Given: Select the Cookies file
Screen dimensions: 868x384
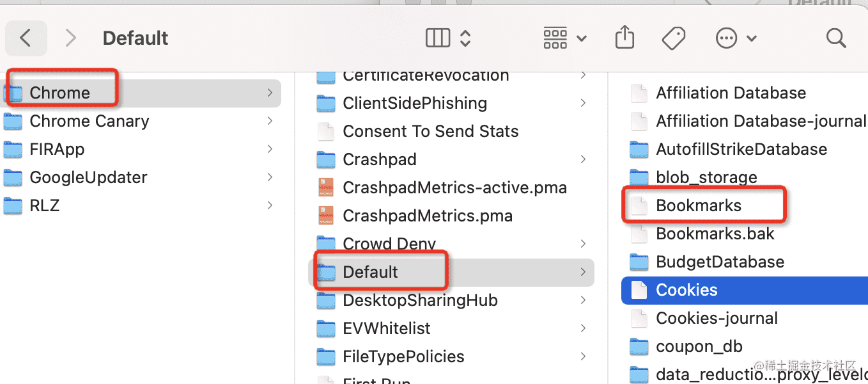Looking at the screenshot, I should [686, 290].
